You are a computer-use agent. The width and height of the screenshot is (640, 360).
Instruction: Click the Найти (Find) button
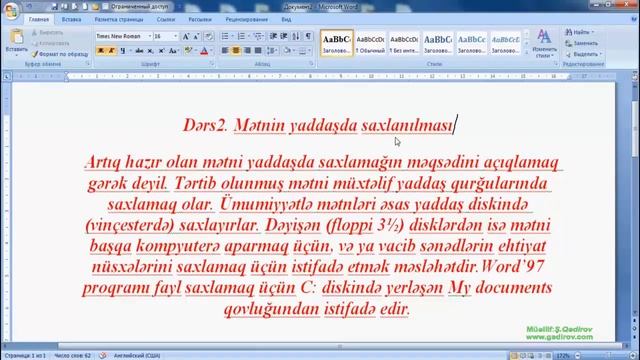click(x=580, y=32)
